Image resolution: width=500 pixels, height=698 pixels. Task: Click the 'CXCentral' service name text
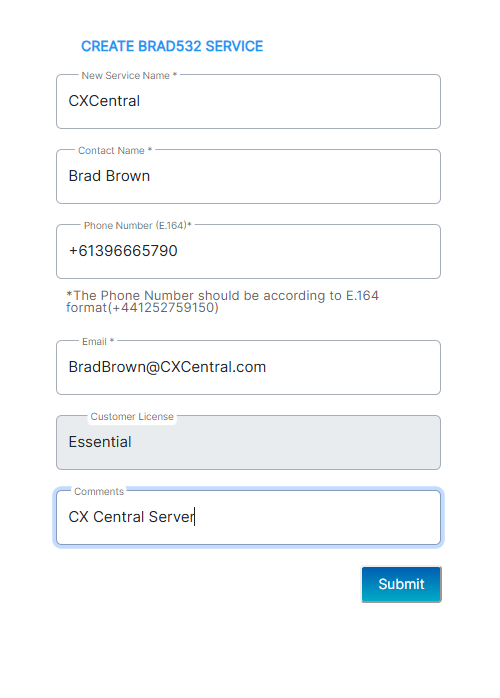click(x=104, y=101)
